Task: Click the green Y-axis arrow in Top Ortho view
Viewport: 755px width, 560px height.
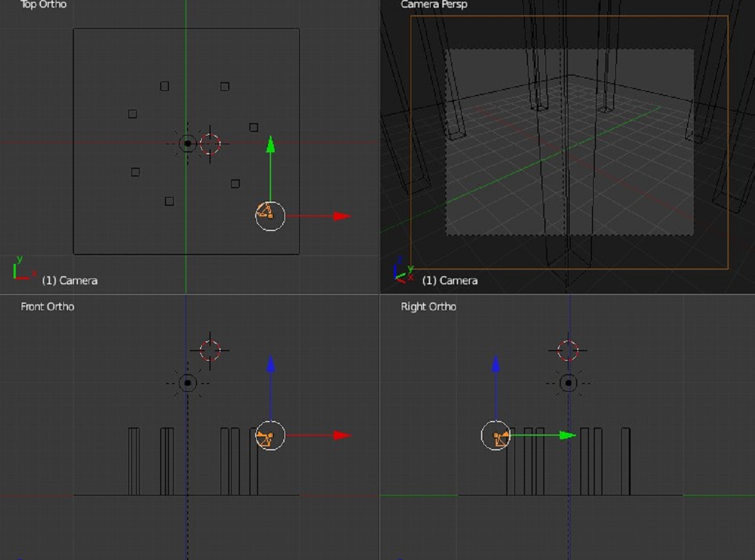Action: 270,145
